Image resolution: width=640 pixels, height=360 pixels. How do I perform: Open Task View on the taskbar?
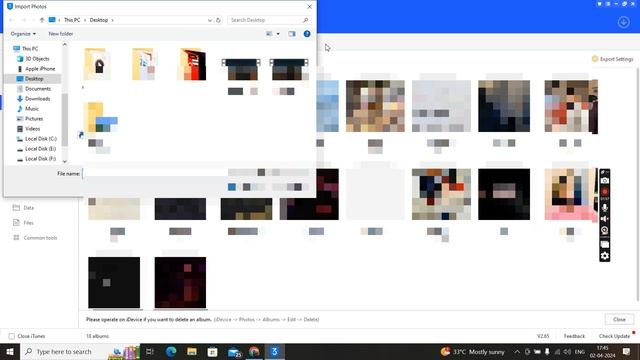(x=150, y=352)
